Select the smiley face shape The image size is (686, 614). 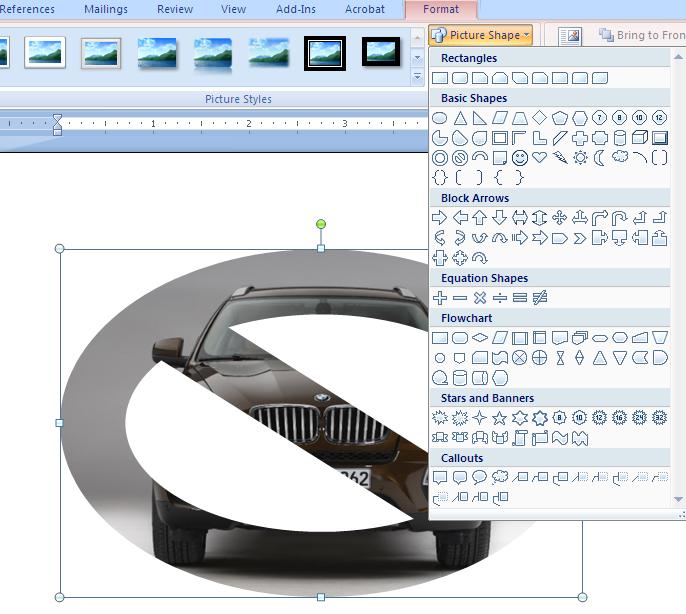(520, 158)
